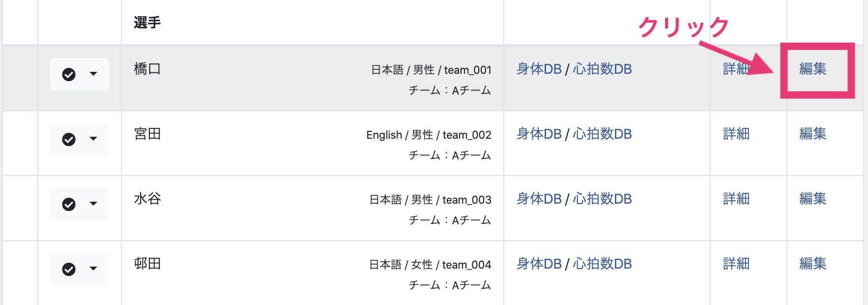Expand the dropdown arrow in 宮田's row
868x305 pixels.
pyautogui.click(x=93, y=139)
